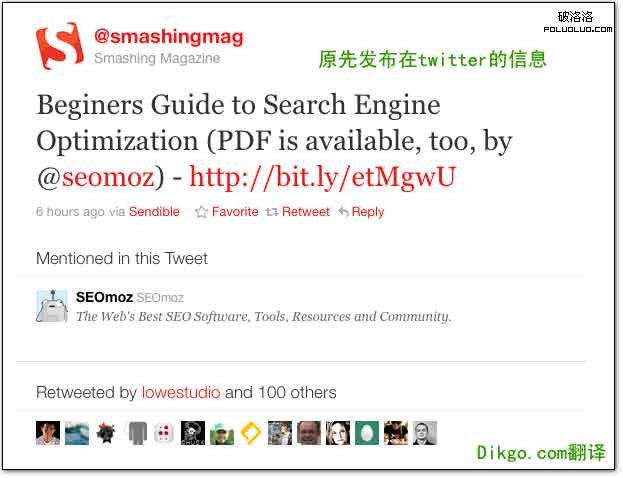Image resolution: width=623 pixels, height=478 pixels.
Task: Click the Favorite text link
Action: (235, 211)
